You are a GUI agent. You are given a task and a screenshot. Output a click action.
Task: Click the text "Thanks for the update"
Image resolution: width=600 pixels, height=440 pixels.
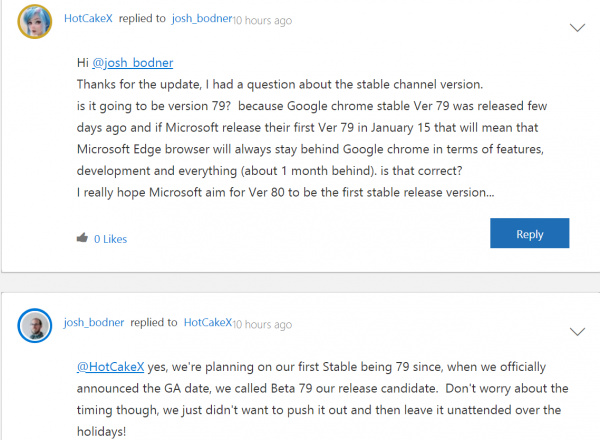139,84
